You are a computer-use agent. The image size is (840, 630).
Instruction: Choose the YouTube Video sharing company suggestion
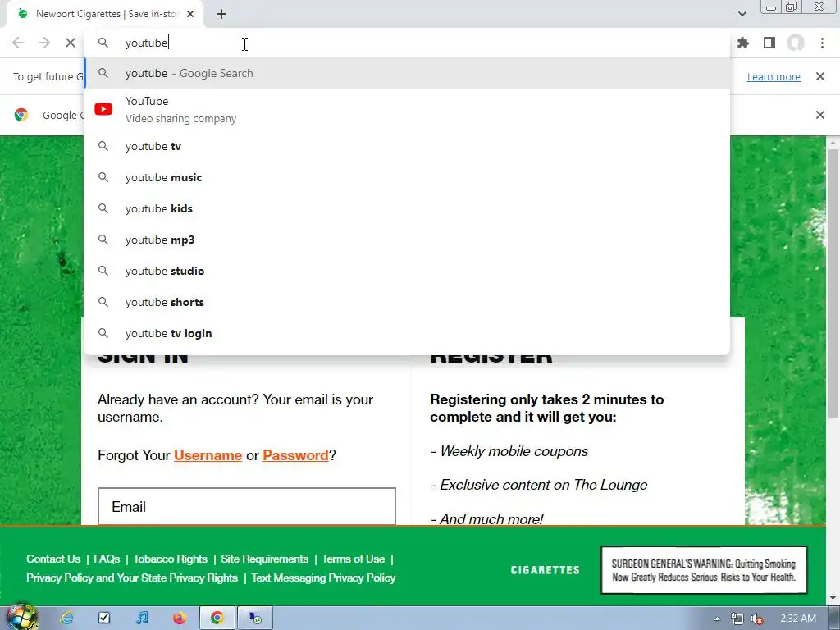[407, 109]
